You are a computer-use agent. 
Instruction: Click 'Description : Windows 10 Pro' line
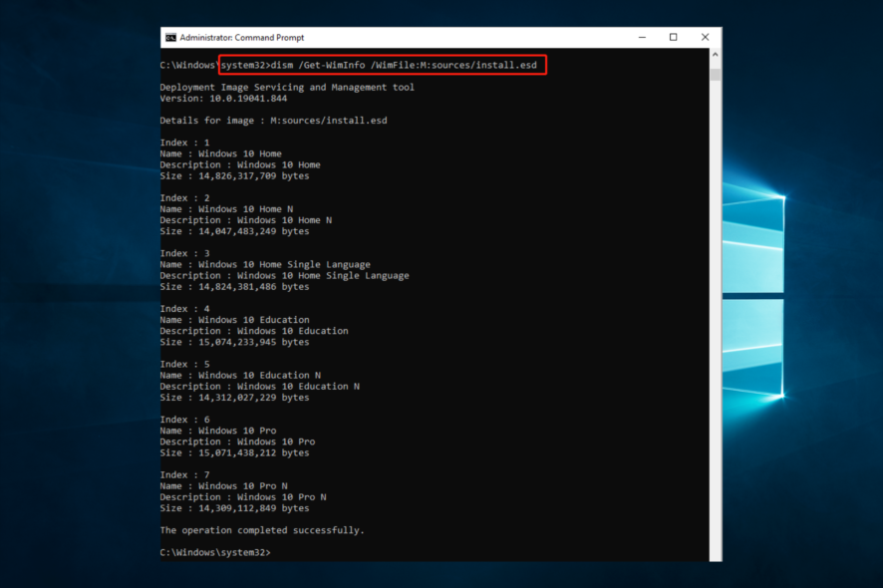[237, 442]
